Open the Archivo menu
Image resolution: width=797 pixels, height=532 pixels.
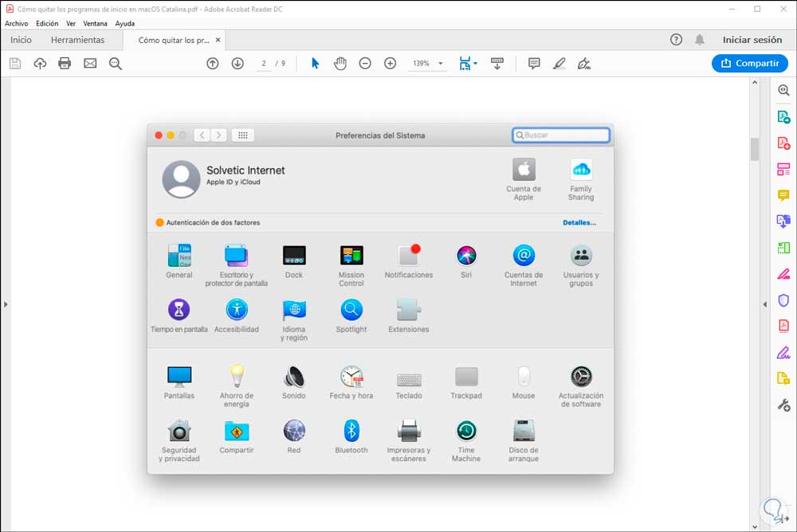[16, 23]
